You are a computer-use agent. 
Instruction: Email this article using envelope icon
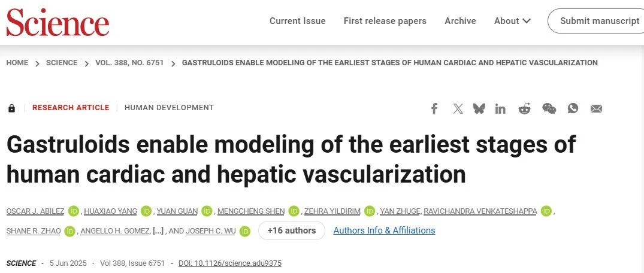(596, 108)
